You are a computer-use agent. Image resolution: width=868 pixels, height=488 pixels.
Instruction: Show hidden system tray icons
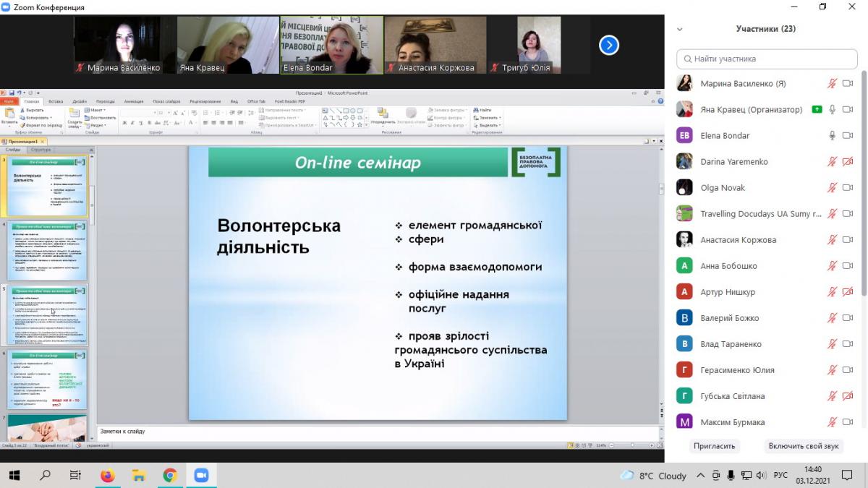(700, 476)
